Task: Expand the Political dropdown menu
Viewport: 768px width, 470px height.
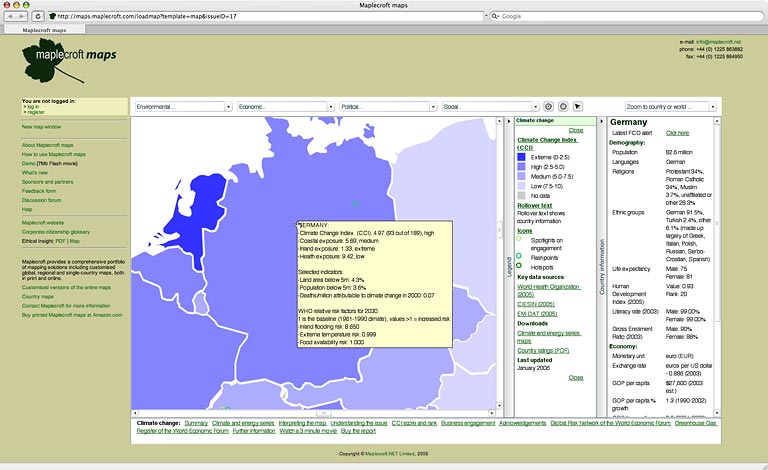Action: click(x=387, y=106)
